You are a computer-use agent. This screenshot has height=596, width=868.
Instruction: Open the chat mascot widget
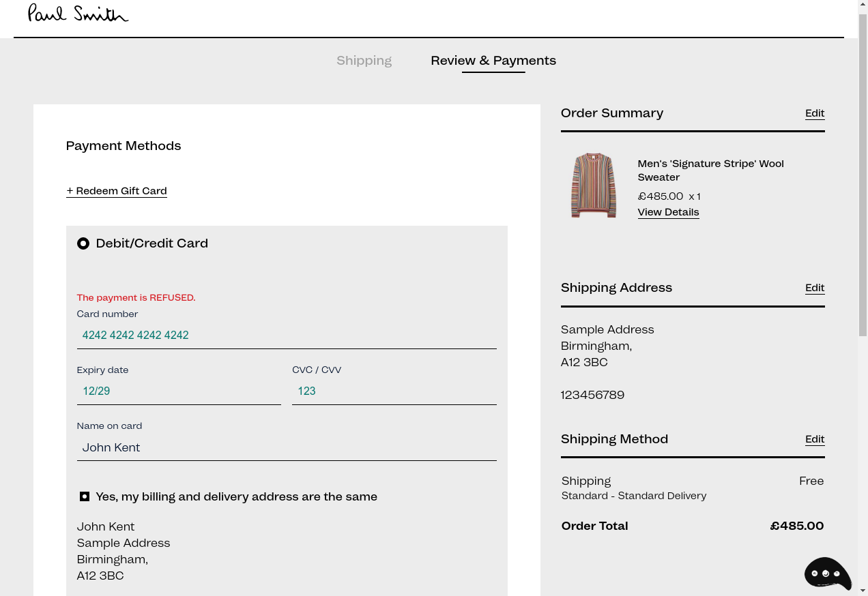click(828, 573)
